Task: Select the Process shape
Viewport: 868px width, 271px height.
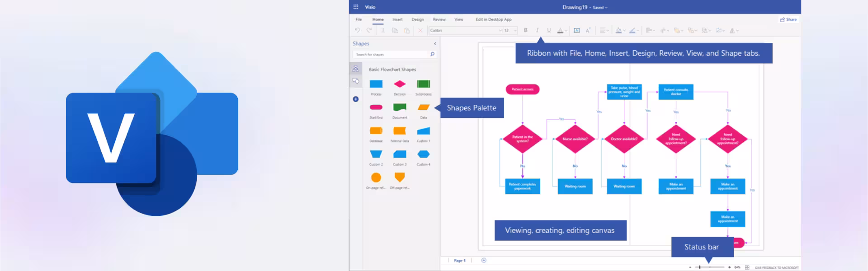Action: click(376, 84)
